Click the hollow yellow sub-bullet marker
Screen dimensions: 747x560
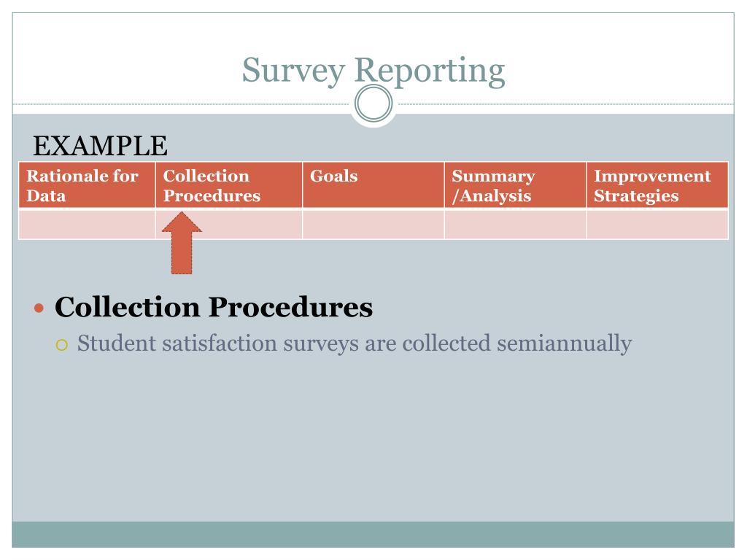[x=61, y=345]
